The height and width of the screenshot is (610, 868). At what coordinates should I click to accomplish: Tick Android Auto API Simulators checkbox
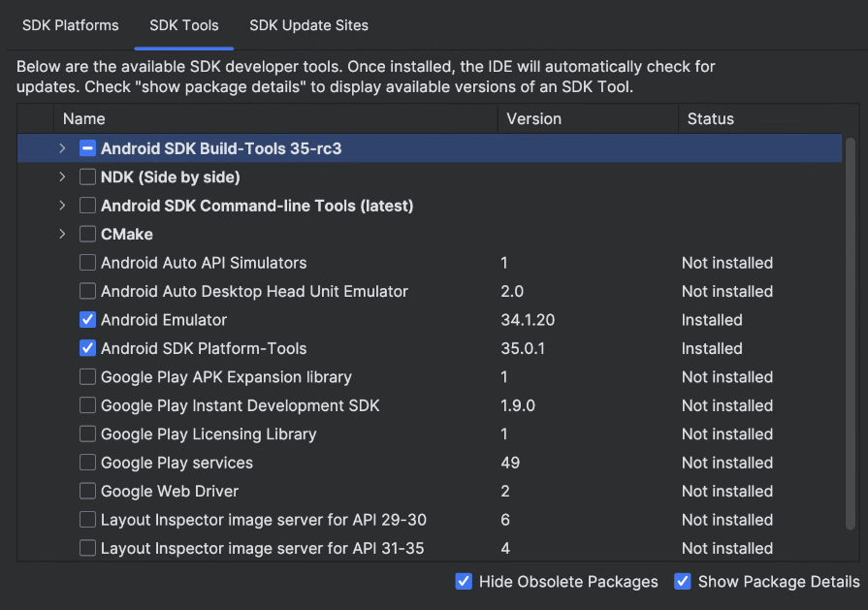pos(88,263)
